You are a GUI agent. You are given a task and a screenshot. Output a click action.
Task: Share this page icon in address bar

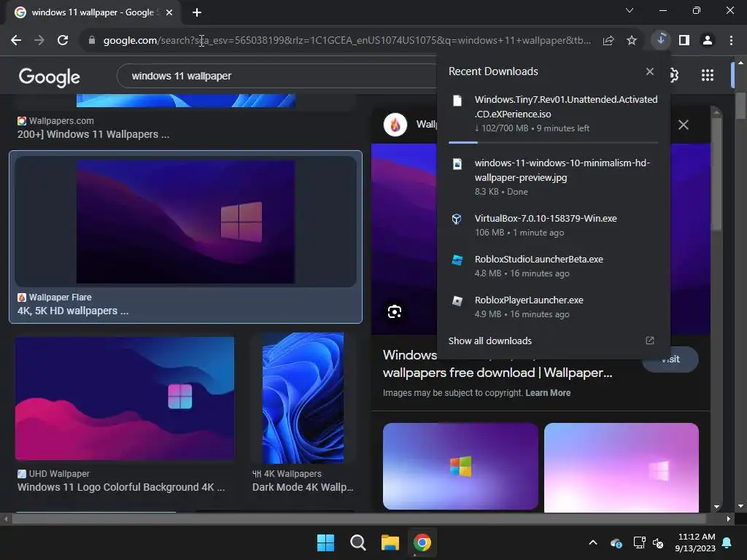[x=608, y=41]
